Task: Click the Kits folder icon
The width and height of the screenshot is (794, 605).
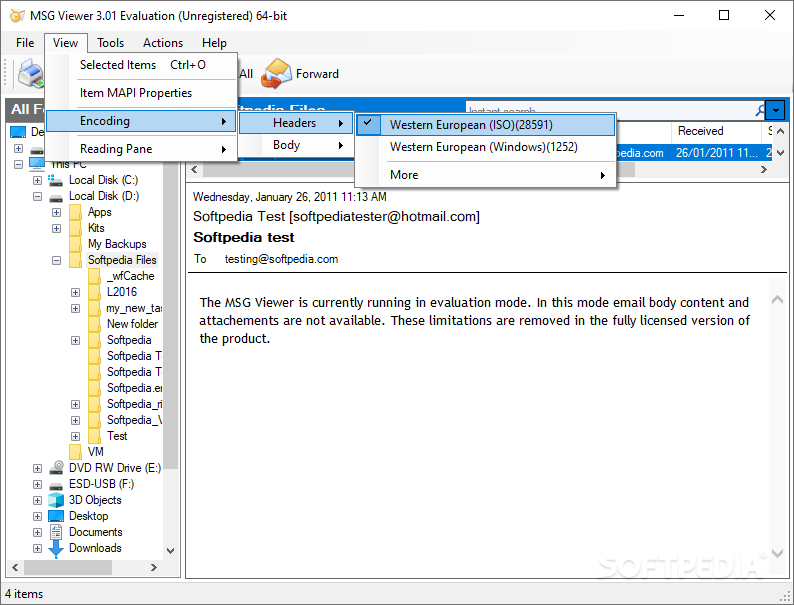Action: (75, 228)
